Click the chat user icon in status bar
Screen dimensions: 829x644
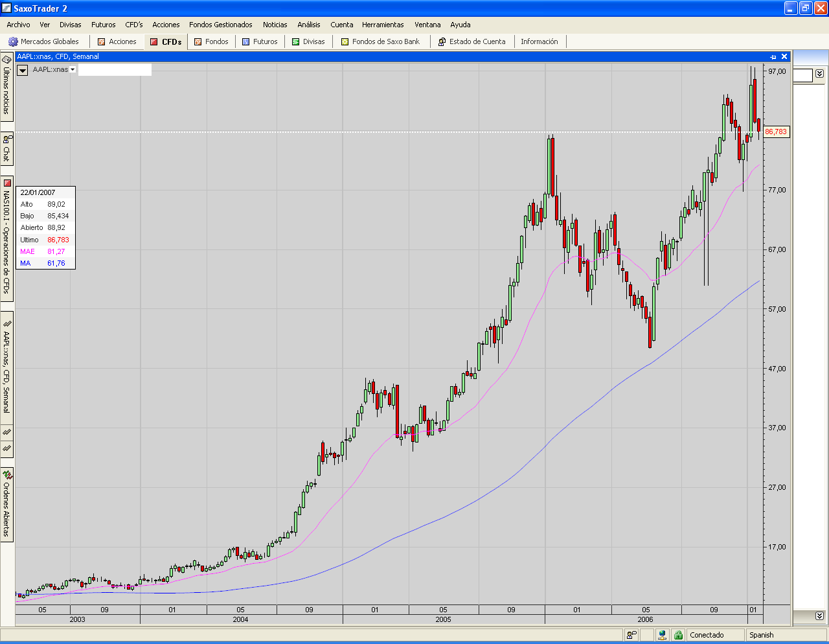click(631, 636)
